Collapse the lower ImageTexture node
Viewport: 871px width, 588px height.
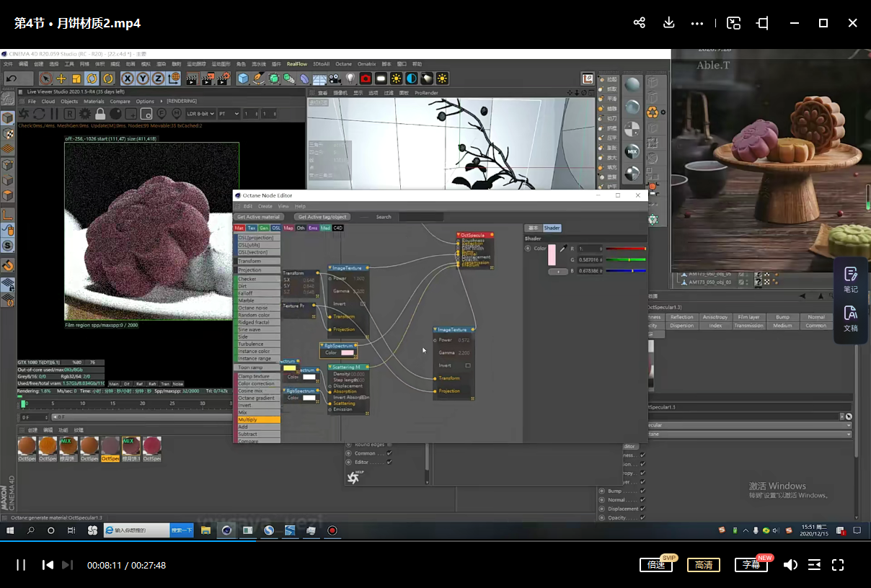coord(435,330)
